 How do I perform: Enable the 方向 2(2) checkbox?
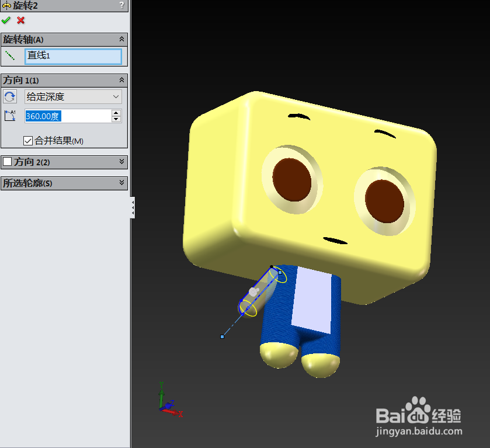pos(7,162)
